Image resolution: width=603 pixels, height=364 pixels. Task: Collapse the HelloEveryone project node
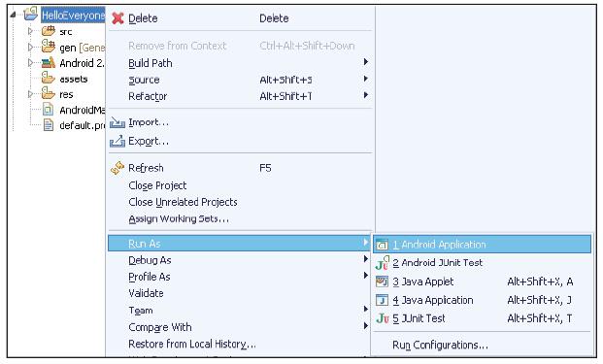[13, 15]
